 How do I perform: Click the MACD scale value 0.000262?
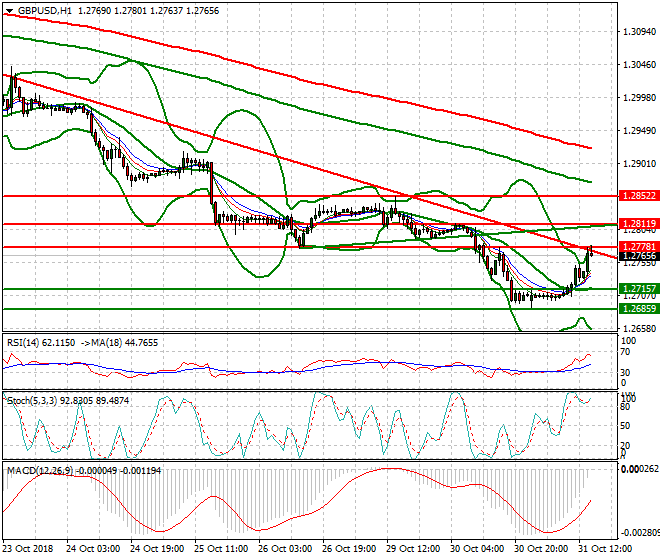pyautogui.click(x=640, y=470)
